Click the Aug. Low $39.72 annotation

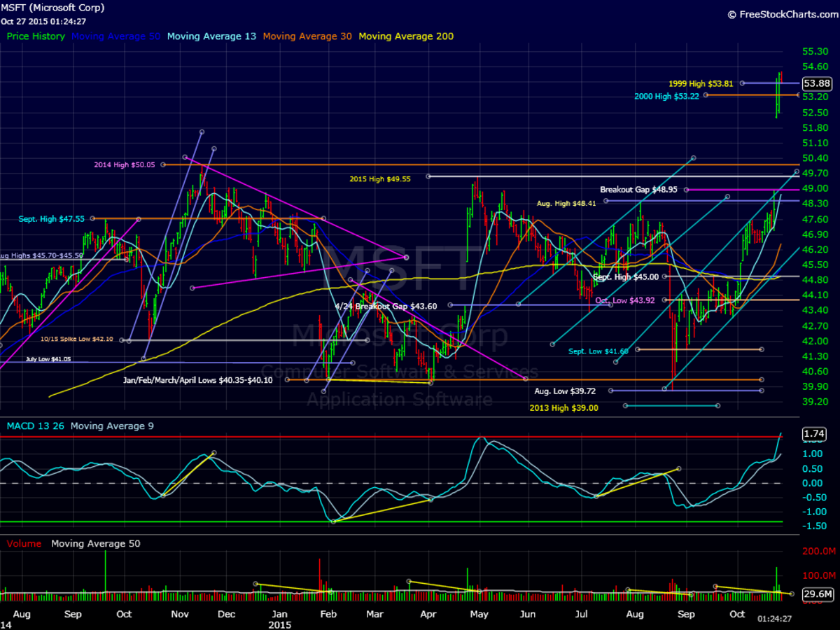(x=566, y=391)
